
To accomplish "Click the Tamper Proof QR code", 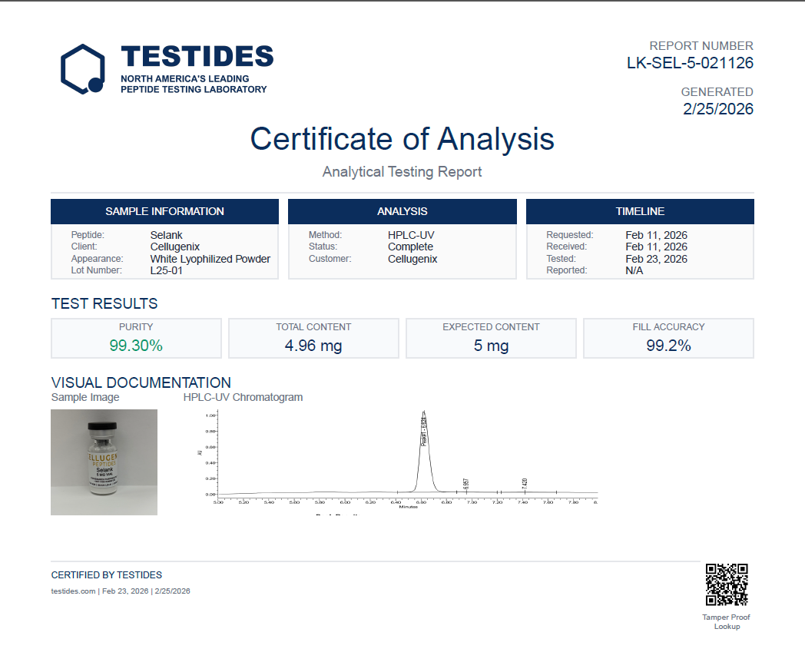I will pyautogui.click(x=726, y=585).
